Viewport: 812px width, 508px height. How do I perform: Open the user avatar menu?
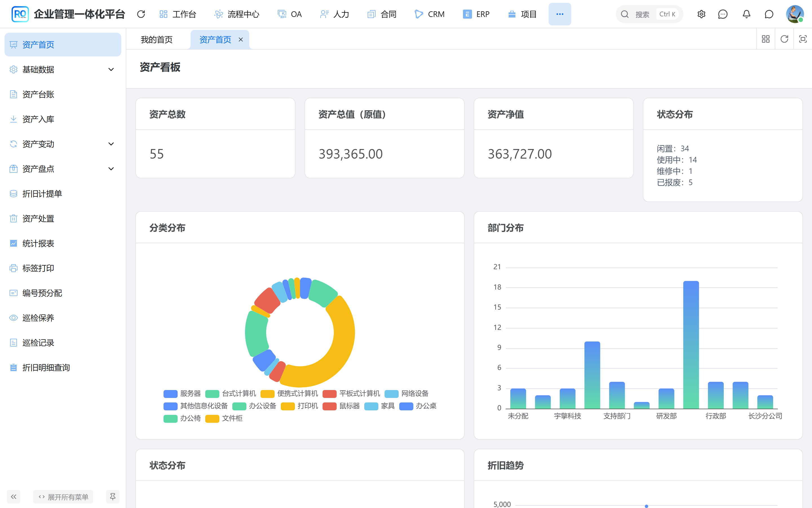795,14
